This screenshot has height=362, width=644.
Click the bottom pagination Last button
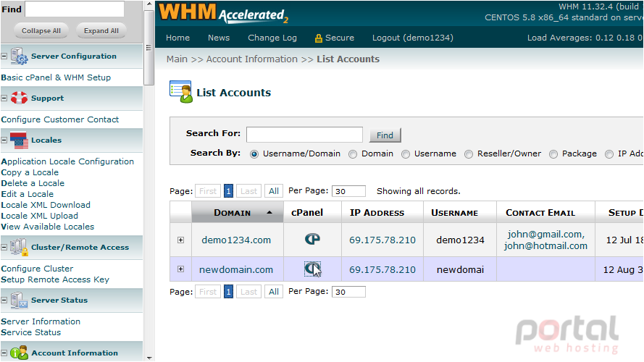pos(249,292)
